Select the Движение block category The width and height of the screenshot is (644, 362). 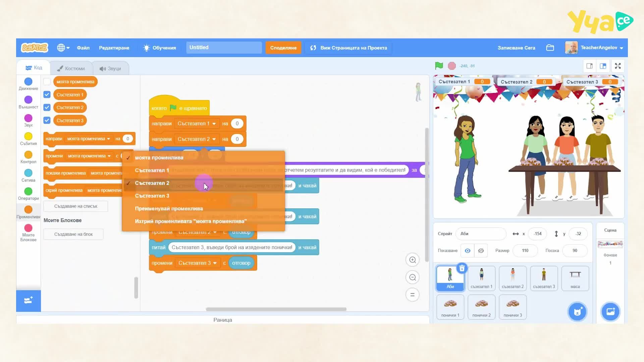click(28, 84)
